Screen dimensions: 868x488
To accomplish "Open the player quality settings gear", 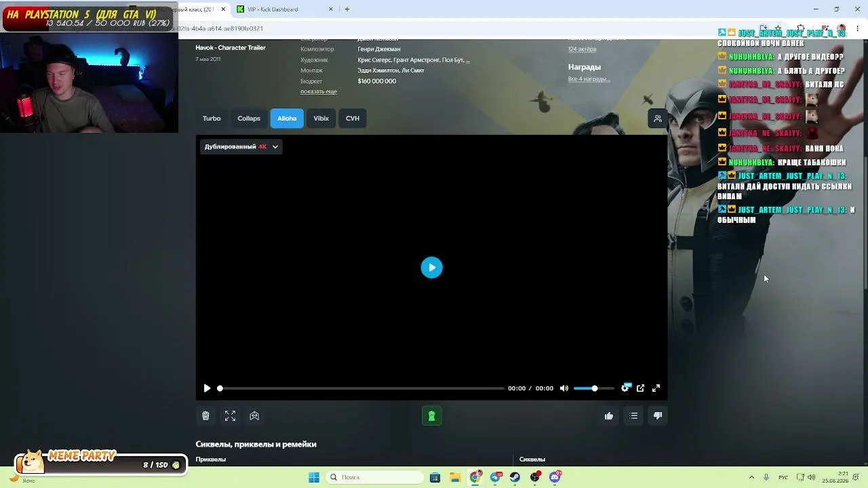I will click(625, 388).
